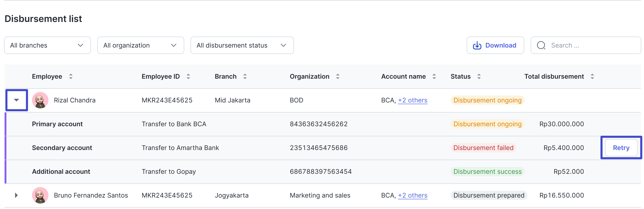Click Rizal Chandra's avatar picture
This screenshot has width=644, height=209.
coord(40,100)
